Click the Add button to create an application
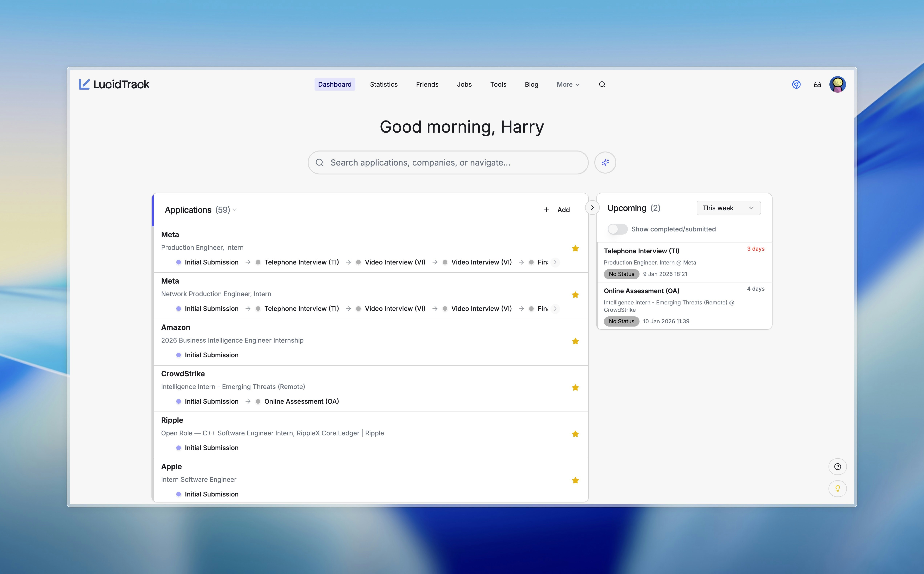 point(557,209)
